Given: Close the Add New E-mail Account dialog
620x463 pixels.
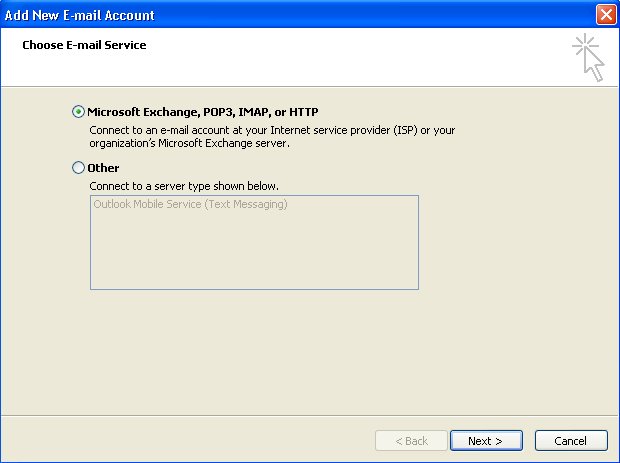Looking at the screenshot, I should coord(606,15).
